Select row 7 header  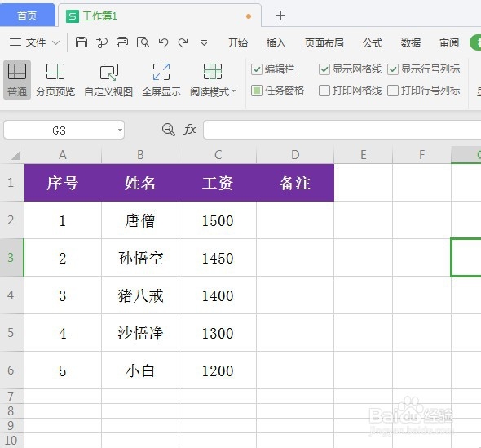[x=11, y=397]
